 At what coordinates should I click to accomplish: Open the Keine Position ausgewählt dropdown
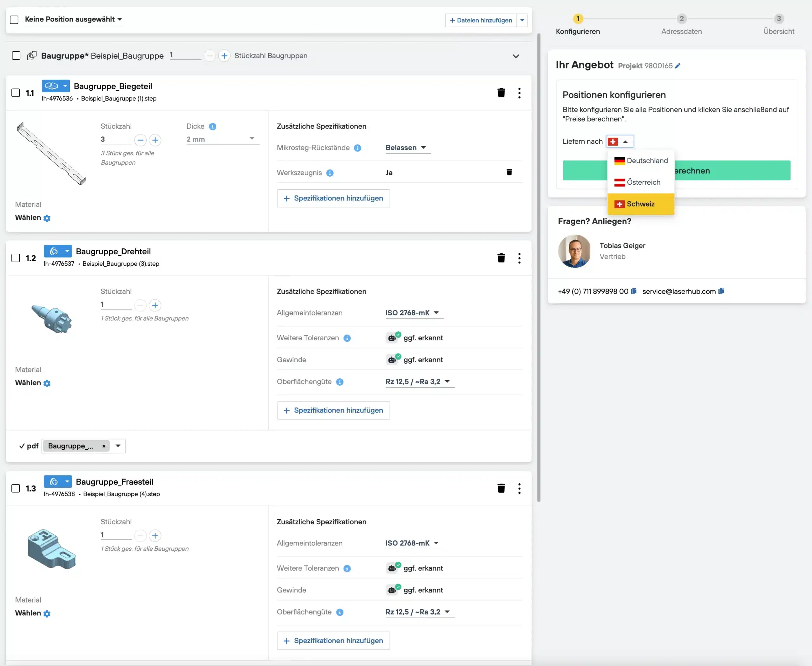pyautogui.click(x=73, y=19)
